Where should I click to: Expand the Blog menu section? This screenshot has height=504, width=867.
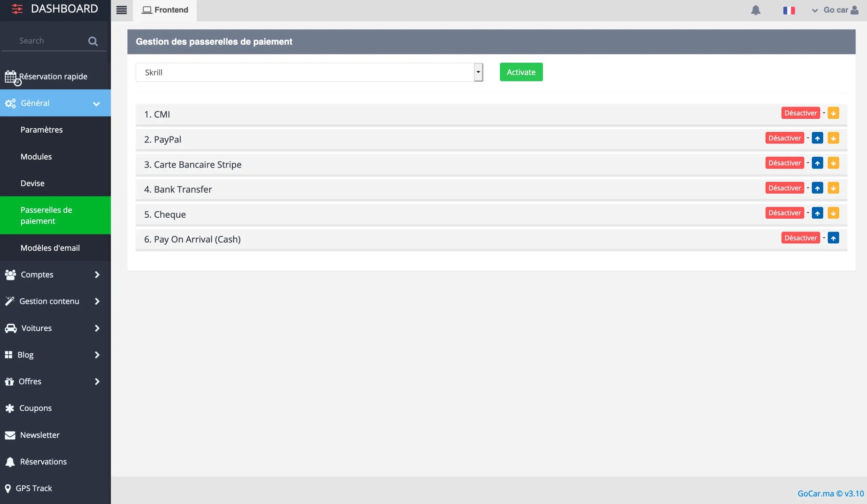tap(55, 355)
